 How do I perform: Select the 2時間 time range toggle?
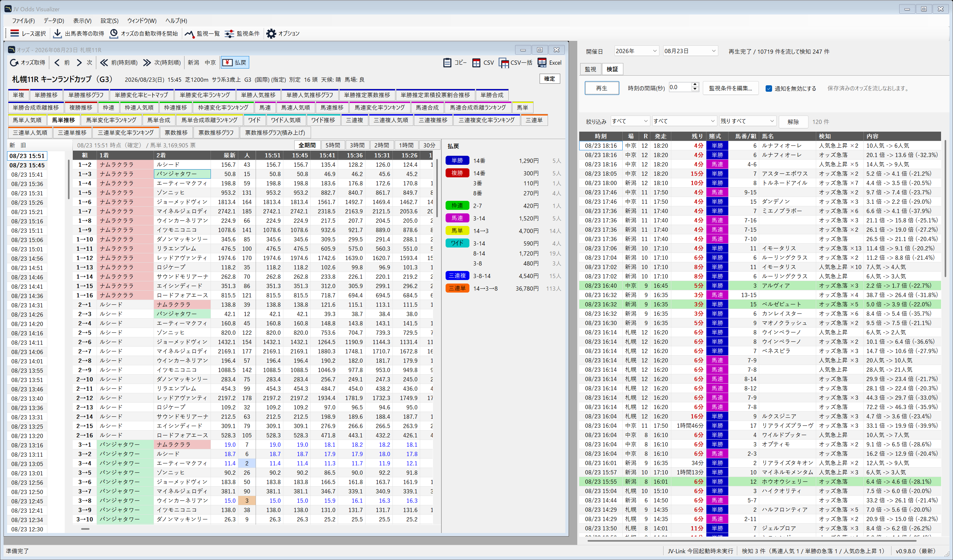pos(382,145)
